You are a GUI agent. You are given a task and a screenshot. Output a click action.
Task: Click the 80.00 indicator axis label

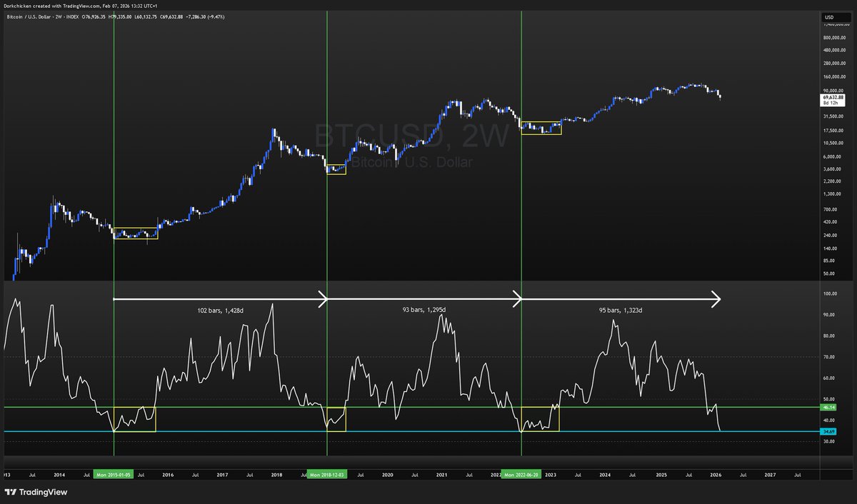coord(829,336)
